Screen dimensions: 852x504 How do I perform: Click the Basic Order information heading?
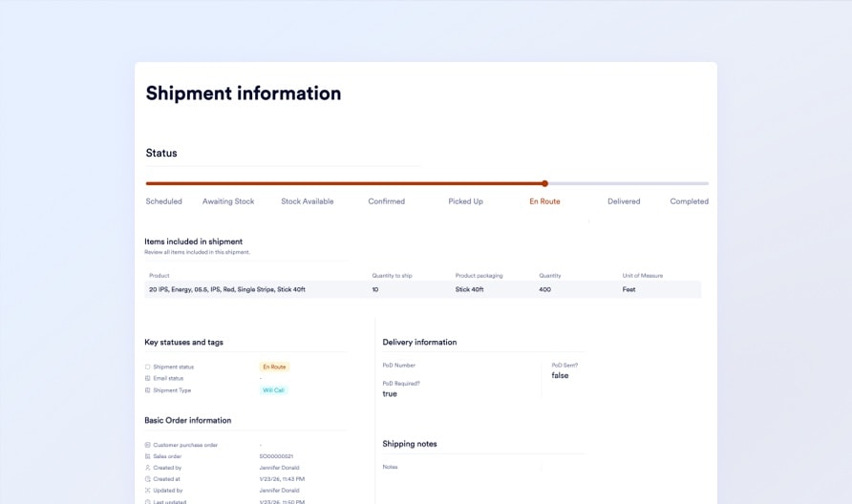coord(188,420)
